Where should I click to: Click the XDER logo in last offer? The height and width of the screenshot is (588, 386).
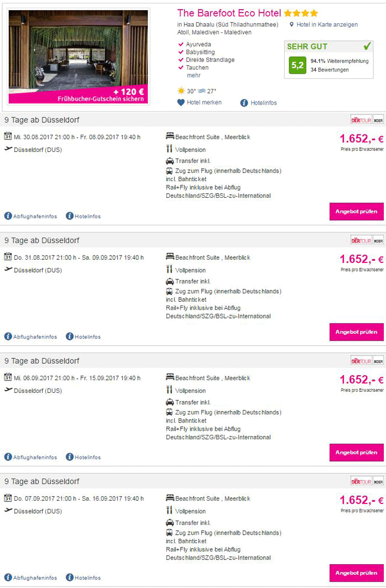coord(378,481)
